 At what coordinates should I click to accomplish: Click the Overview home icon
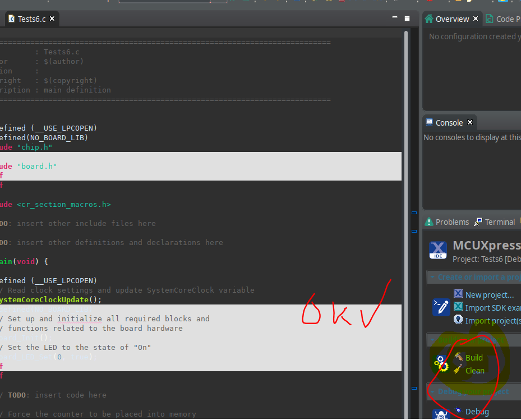point(429,19)
